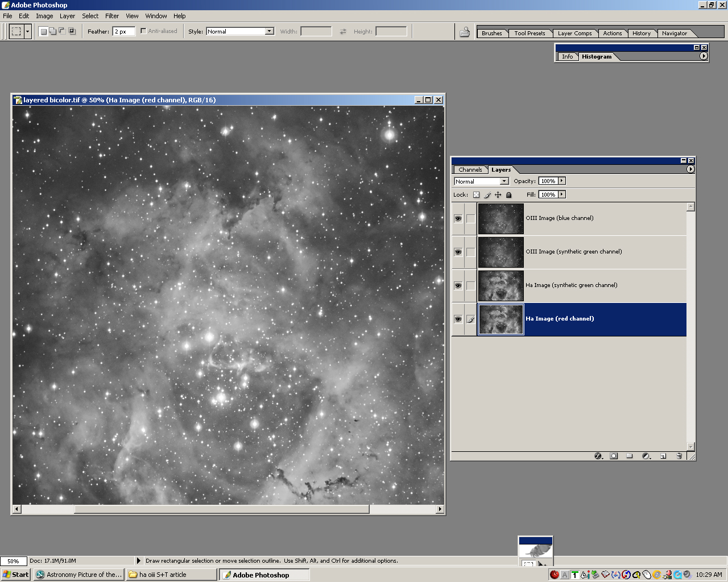
Task: Switch to Astronomy Picture taskbar button
Action: pyautogui.click(x=79, y=575)
